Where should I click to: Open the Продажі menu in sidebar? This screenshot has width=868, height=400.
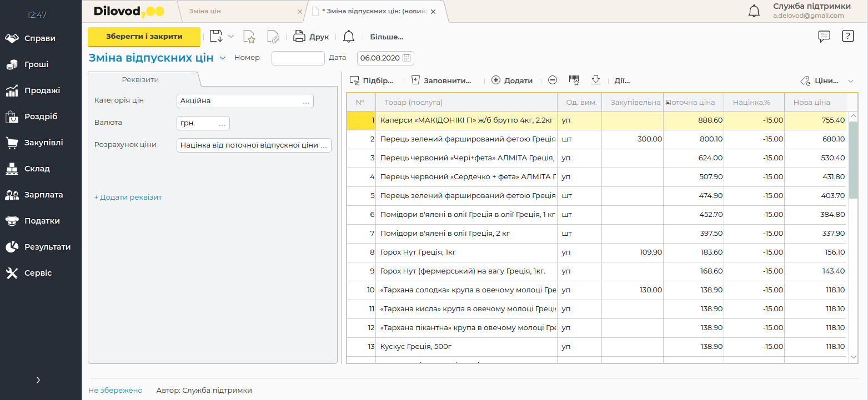click(x=42, y=90)
